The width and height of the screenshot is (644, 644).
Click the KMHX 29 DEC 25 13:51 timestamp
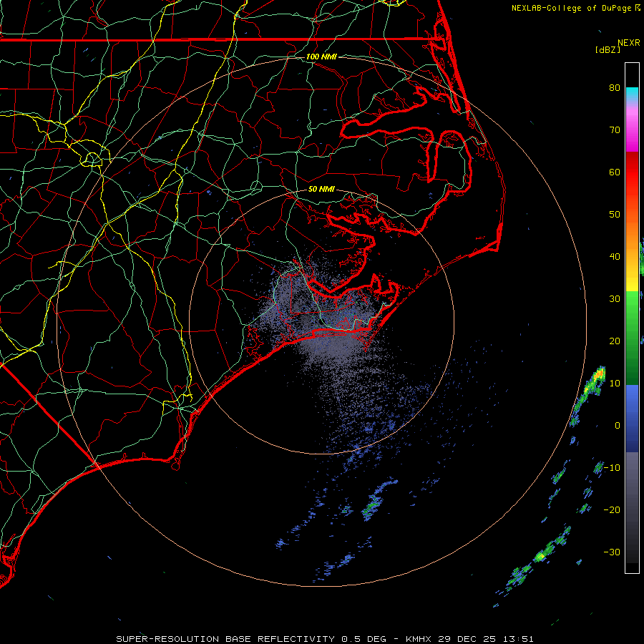(x=469, y=639)
